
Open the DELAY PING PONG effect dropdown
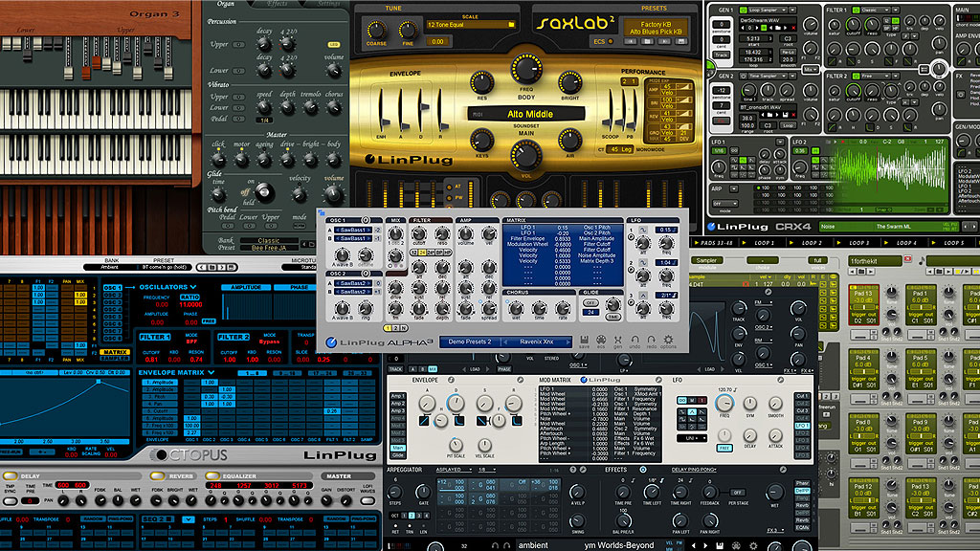[694, 469]
